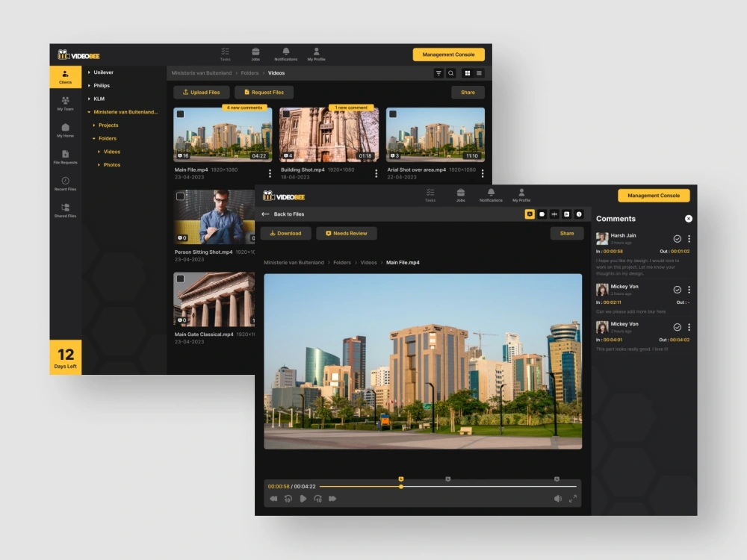Collapse the Ministerie van Buitenland node
This screenshot has height=560, width=747.
click(89, 112)
